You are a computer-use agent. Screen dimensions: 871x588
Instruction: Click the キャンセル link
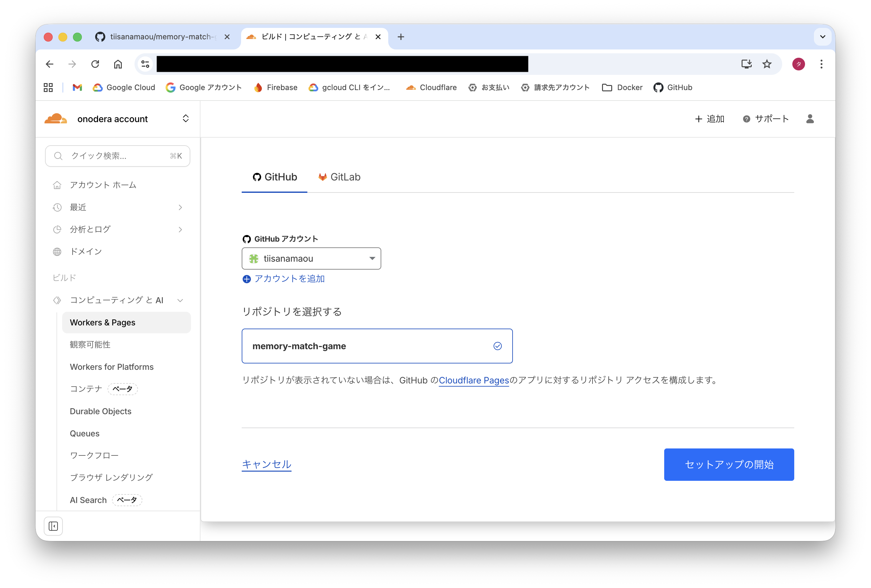tap(266, 464)
